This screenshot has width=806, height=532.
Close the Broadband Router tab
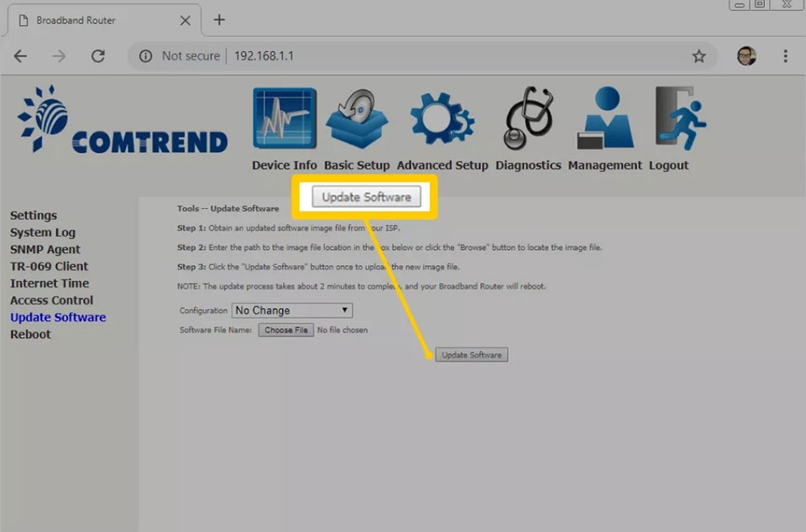click(x=185, y=20)
